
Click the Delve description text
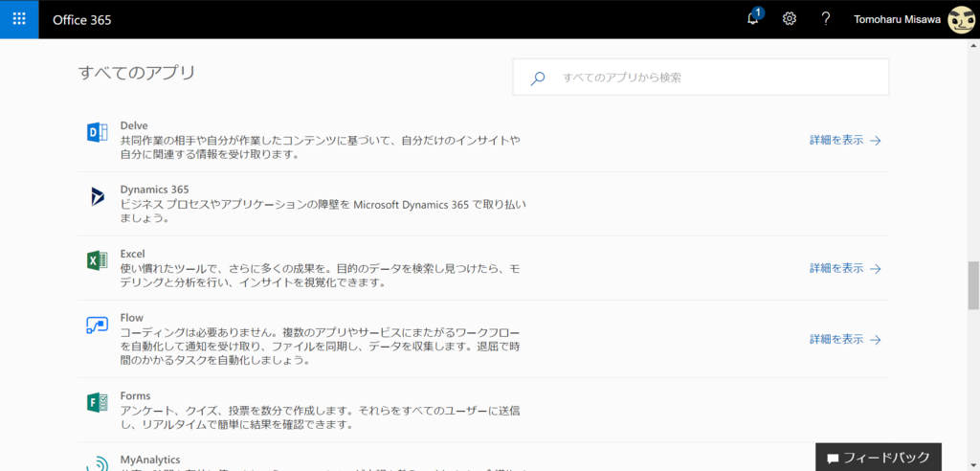coord(321,147)
